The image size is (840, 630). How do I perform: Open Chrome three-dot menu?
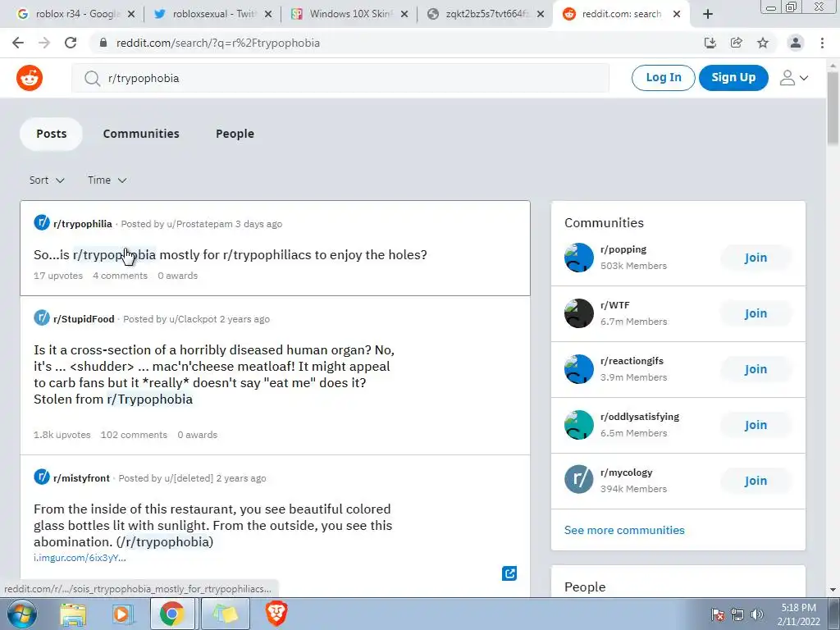[822, 43]
